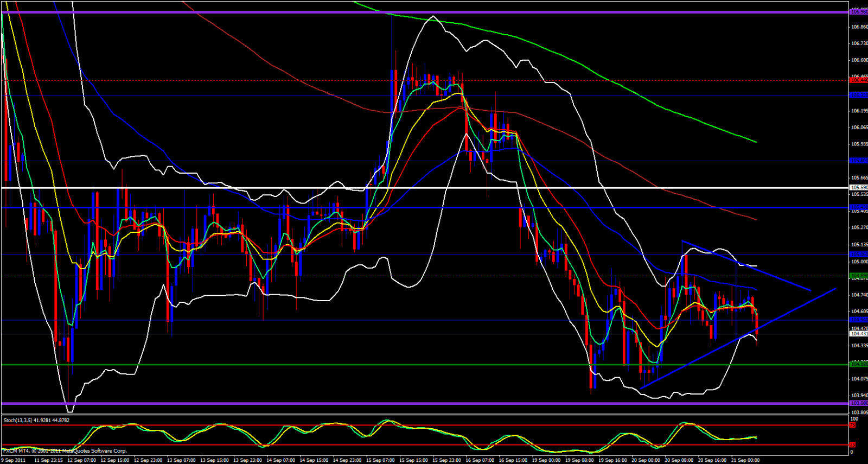Click the 9 Sep 2011 time label

pos(13,460)
